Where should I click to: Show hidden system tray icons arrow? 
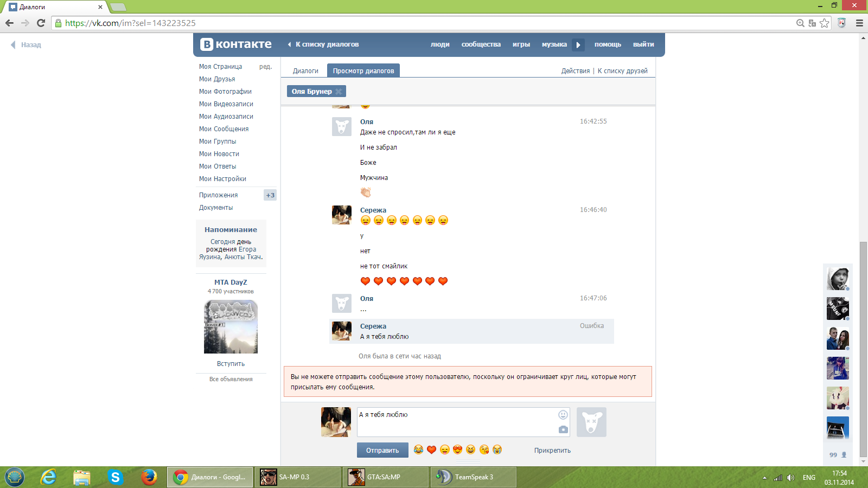click(x=764, y=478)
